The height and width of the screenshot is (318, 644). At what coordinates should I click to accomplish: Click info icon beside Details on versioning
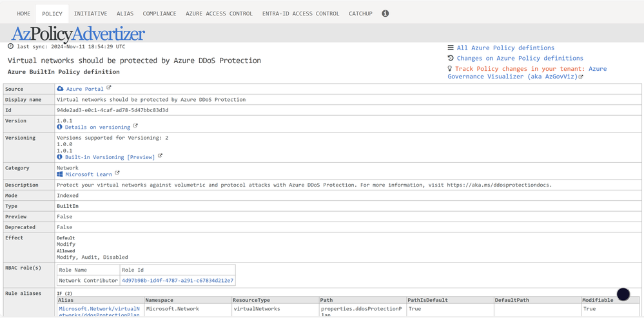coord(59,127)
